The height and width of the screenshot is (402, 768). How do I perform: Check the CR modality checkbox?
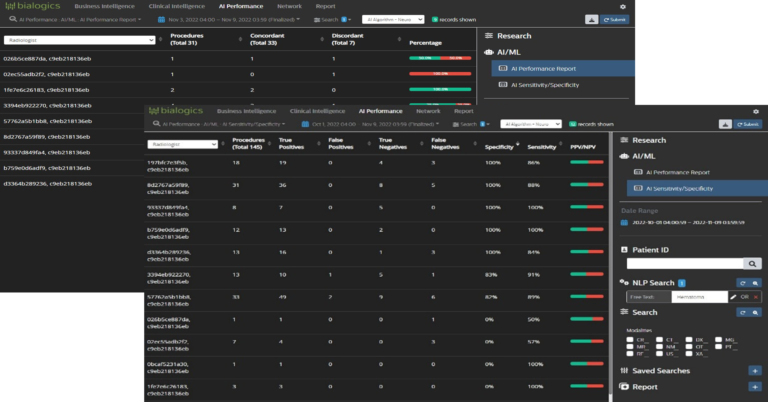point(630,339)
